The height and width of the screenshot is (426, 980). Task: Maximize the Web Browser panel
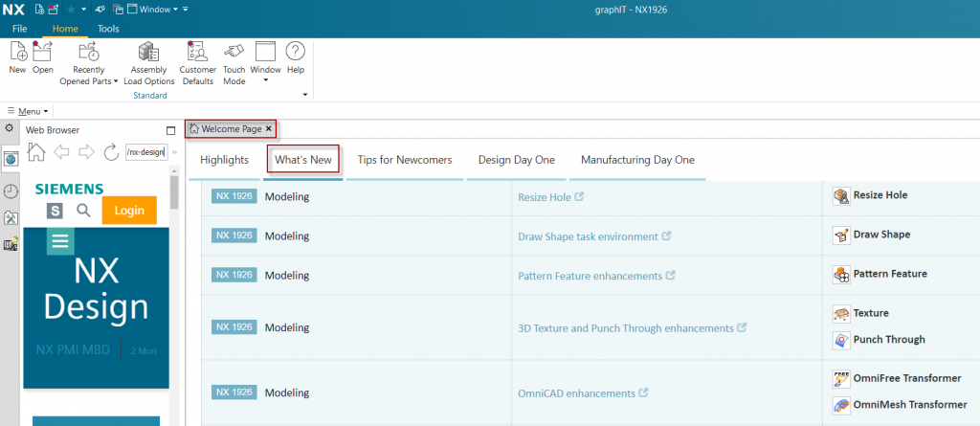point(171,130)
